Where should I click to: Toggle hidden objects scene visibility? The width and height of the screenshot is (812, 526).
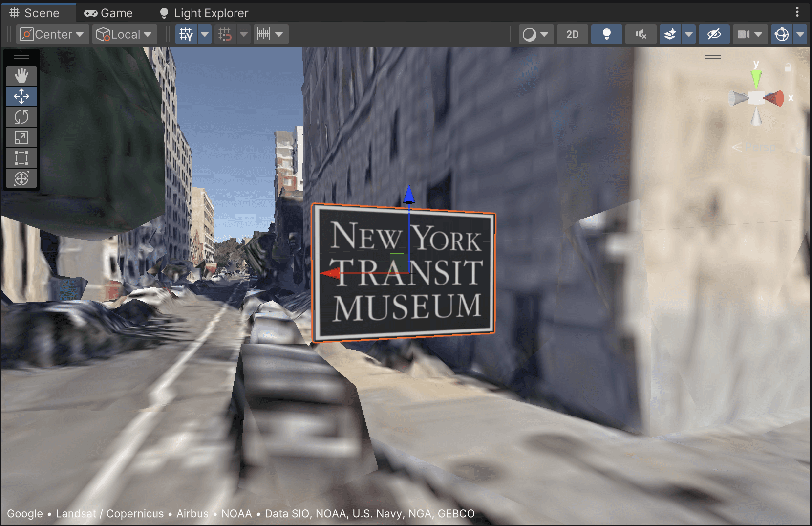click(714, 34)
